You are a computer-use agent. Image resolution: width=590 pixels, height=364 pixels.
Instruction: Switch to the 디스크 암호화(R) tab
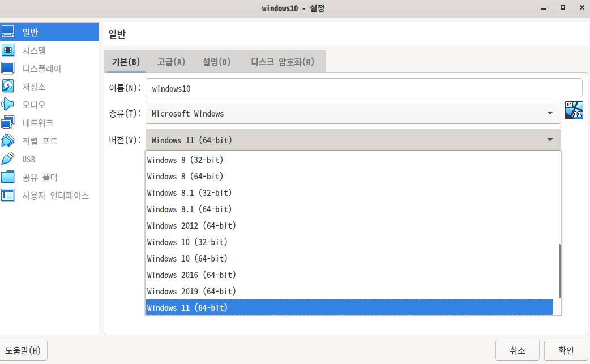283,62
